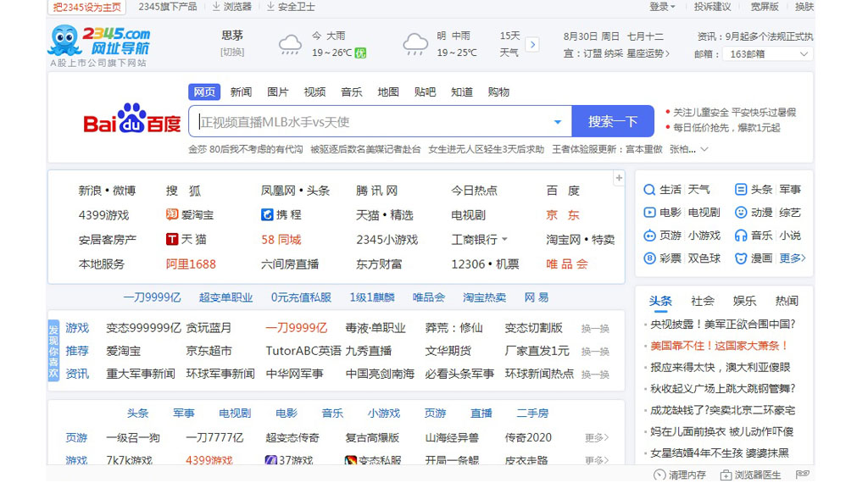Select the 图片 search tab
This screenshot has height=483, width=868.
click(277, 92)
